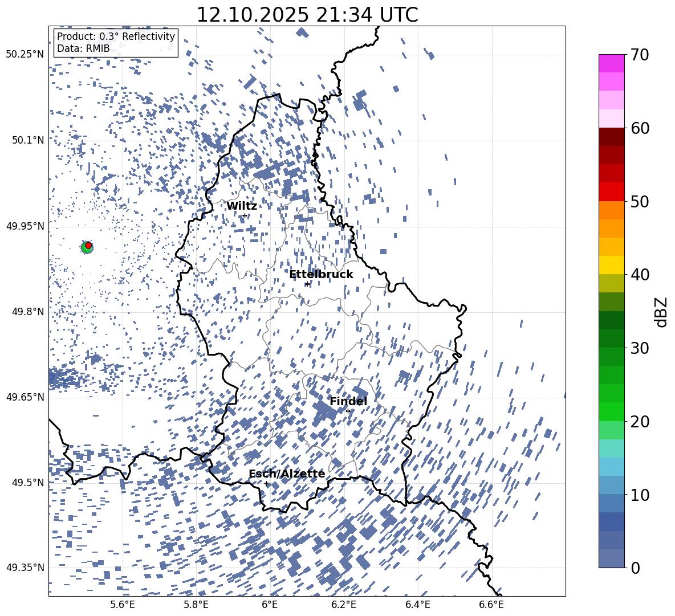Click the cross marker below Esch/Alzette
Screen dimensions: 675x616
pos(266,483)
